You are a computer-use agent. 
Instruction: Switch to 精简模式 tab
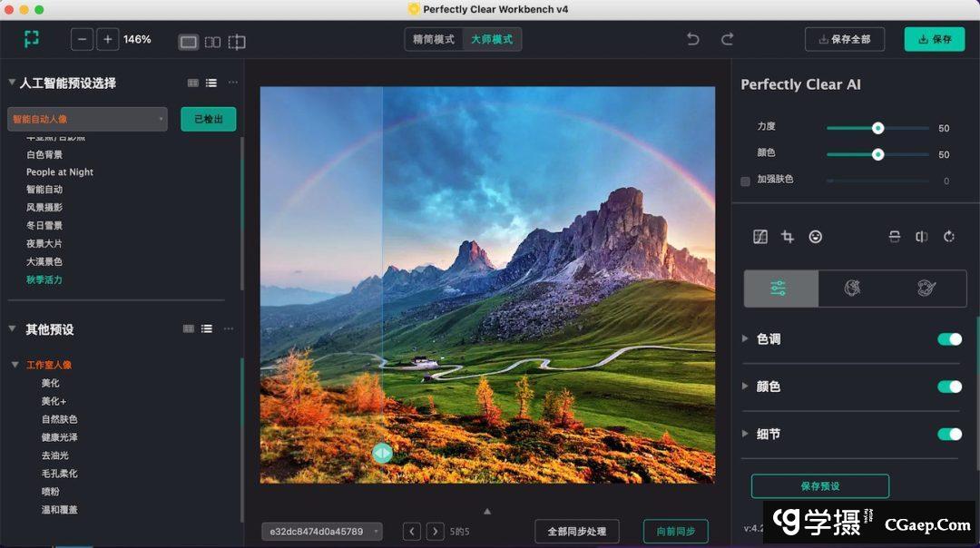434,39
